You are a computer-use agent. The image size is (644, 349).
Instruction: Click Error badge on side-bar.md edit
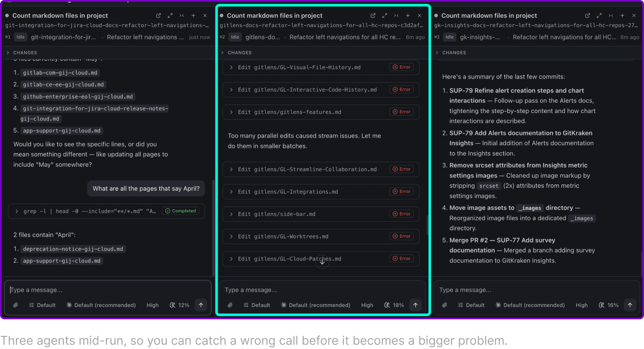click(x=402, y=214)
